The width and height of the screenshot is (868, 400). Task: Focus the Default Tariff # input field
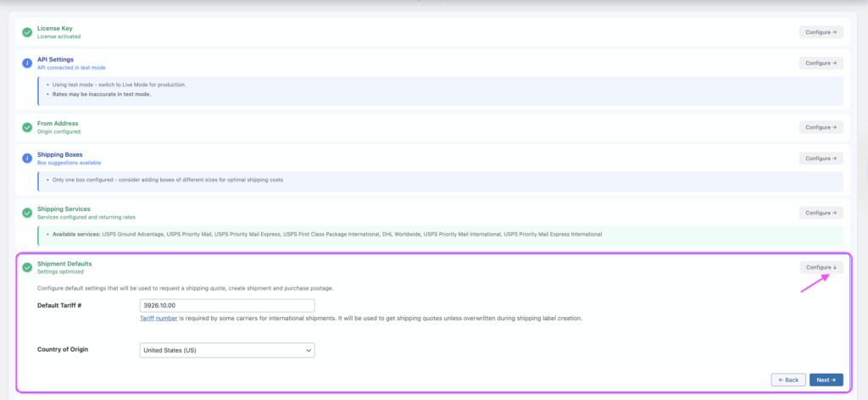pyautogui.click(x=226, y=305)
